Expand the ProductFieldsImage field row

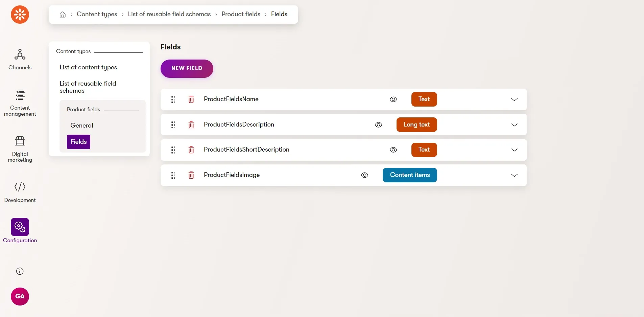coord(514,175)
